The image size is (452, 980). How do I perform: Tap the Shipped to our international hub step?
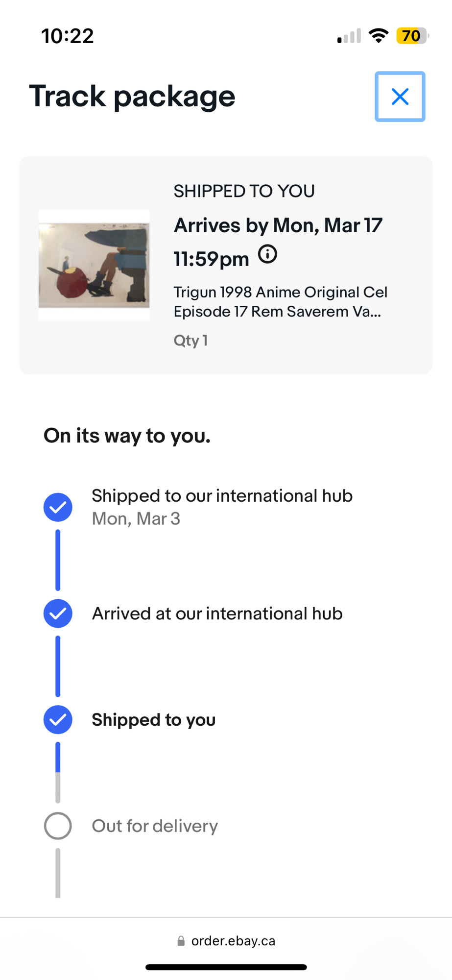coord(222,496)
